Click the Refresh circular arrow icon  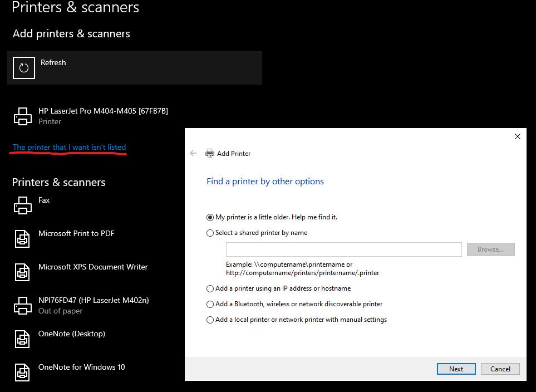coord(23,68)
